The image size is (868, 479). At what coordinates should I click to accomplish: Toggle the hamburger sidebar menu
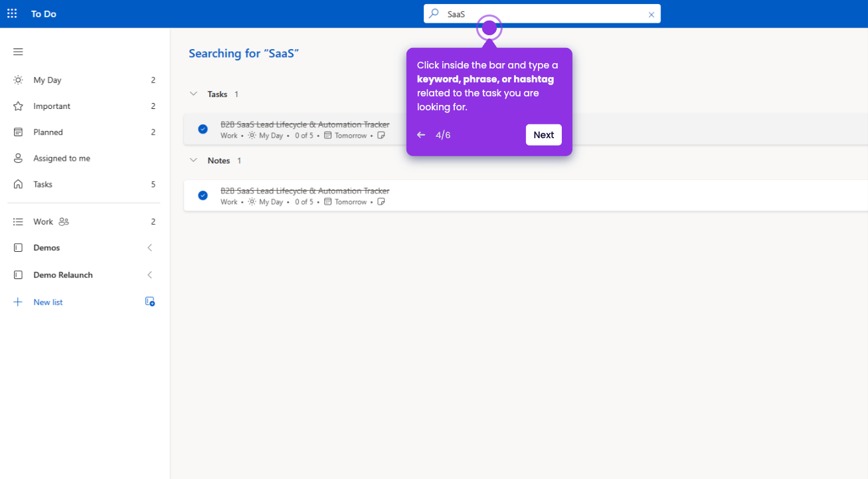click(x=18, y=52)
